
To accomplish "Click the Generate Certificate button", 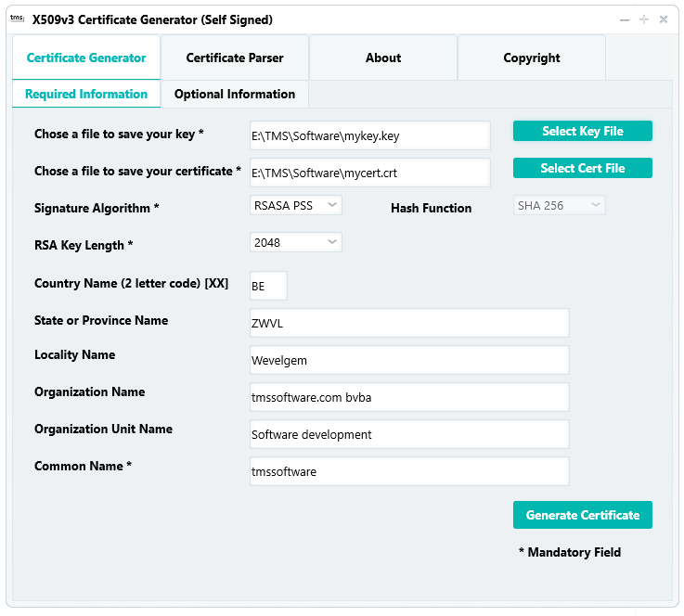I will pyautogui.click(x=582, y=515).
